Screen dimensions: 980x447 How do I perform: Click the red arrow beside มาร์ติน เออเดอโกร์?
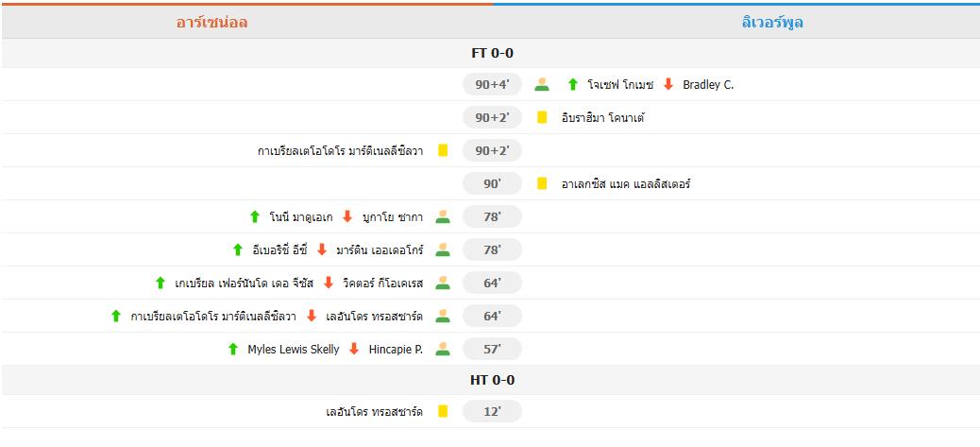(322, 250)
